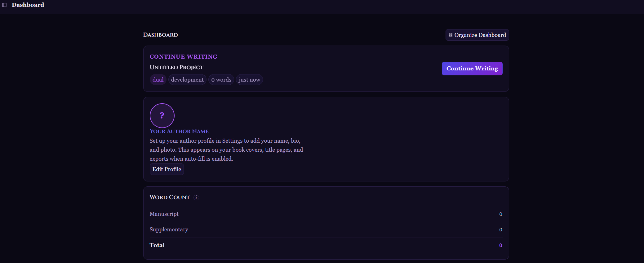
Task: Open Edit Profile
Action: [x=167, y=169]
